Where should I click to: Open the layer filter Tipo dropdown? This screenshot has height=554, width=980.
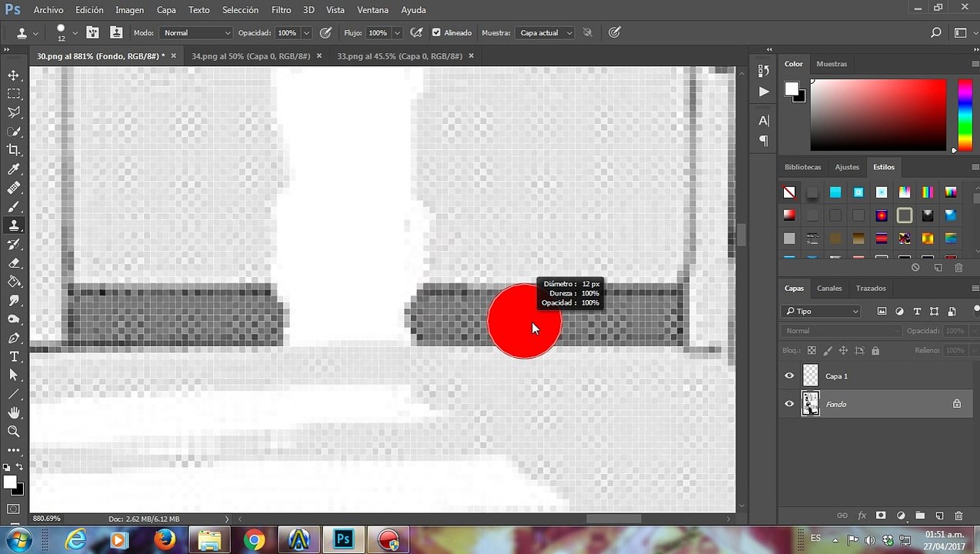(x=822, y=312)
